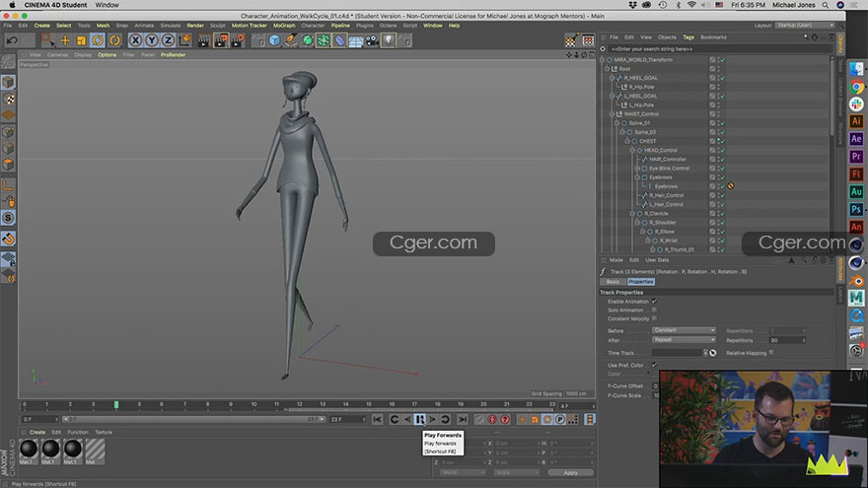Click the MoGraph Cloner icon
The image size is (868, 488).
click(324, 39)
